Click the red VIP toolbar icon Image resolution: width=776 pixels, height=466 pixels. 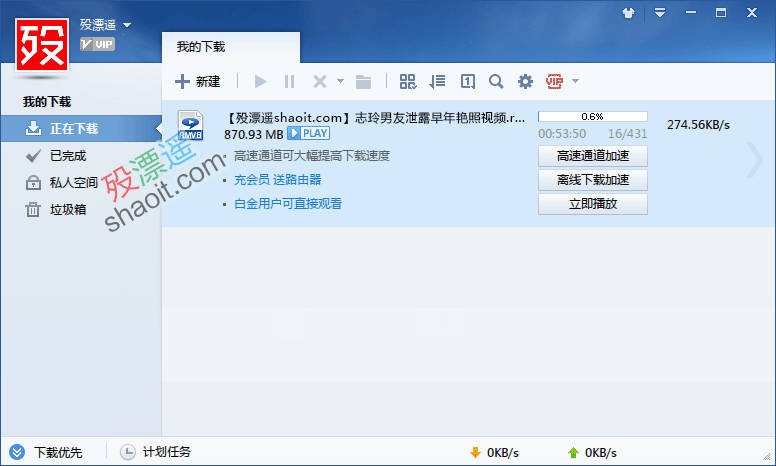[x=554, y=81]
